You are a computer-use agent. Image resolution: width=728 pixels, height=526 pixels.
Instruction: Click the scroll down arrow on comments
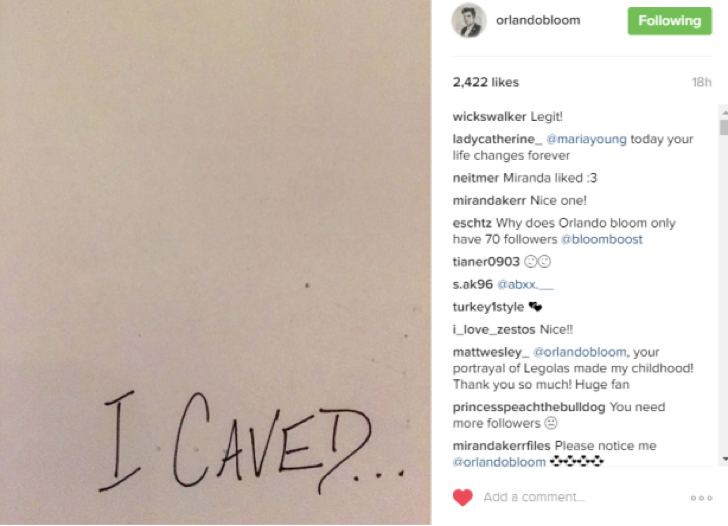pyautogui.click(x=724, y=459)
